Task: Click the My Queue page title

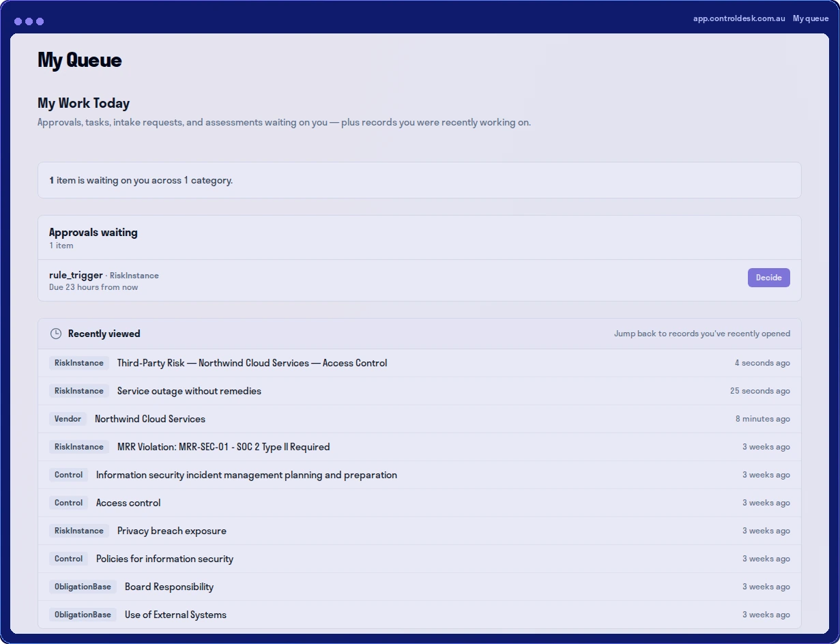Action: (80, 60)
